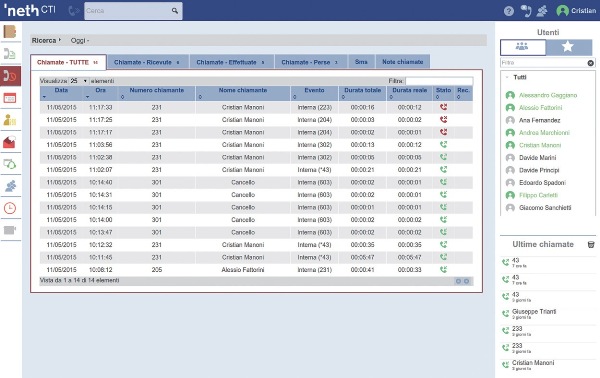Viewport: 600px width, 378px height.
Task: Click the call phone icon beside search box
Action: (73, 11)
